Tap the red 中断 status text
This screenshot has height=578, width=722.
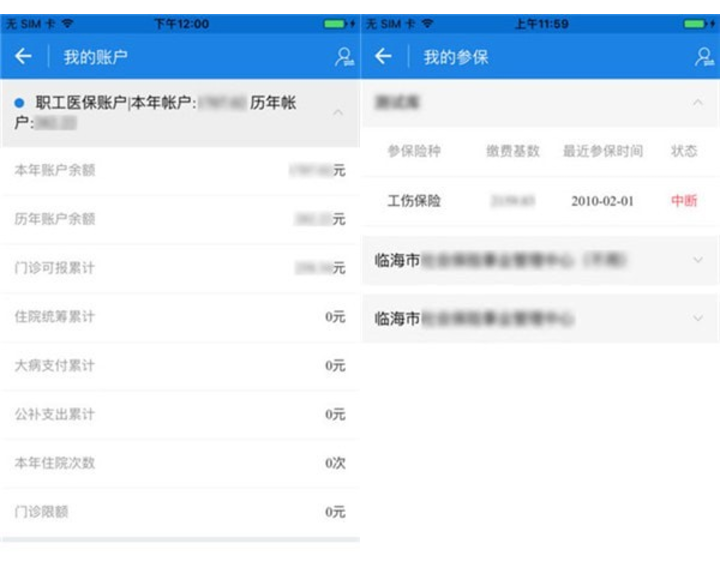point(684,201)
